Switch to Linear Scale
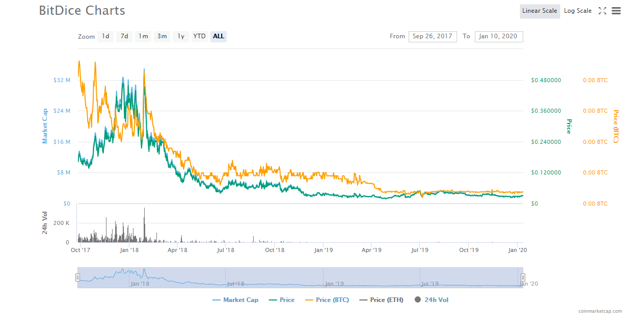The height and width of the screenshot is (327, 644). click(x=540, y=11)
